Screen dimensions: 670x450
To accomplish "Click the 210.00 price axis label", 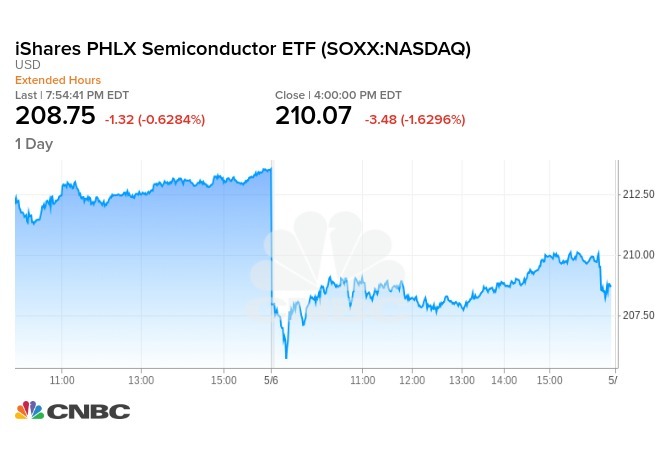I will pos(638,255).
